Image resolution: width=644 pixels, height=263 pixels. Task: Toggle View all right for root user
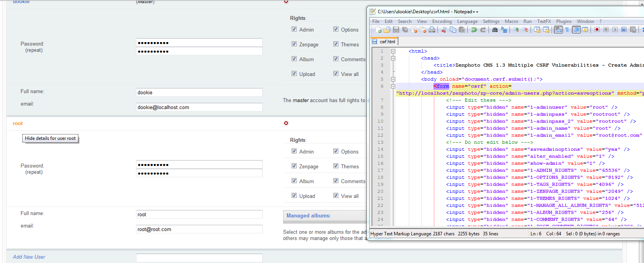(336, 196)
